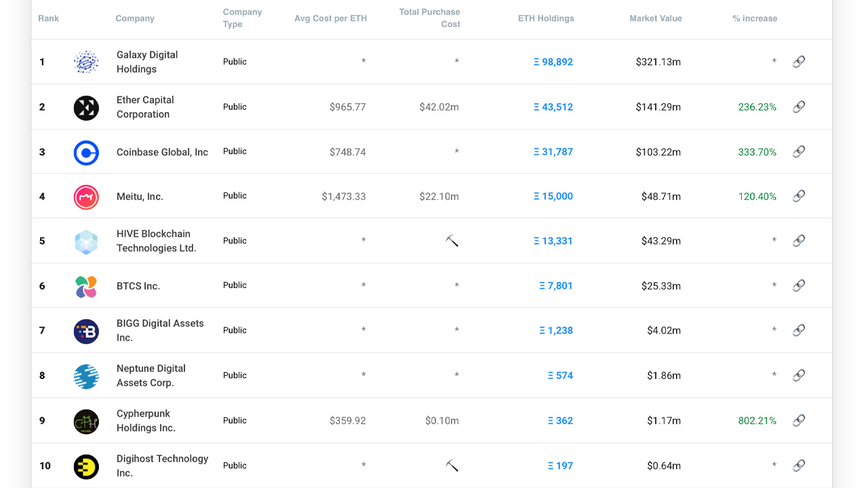Sort by the Rank column header
The image size is (868, 488).
click(x=49, y=18)
